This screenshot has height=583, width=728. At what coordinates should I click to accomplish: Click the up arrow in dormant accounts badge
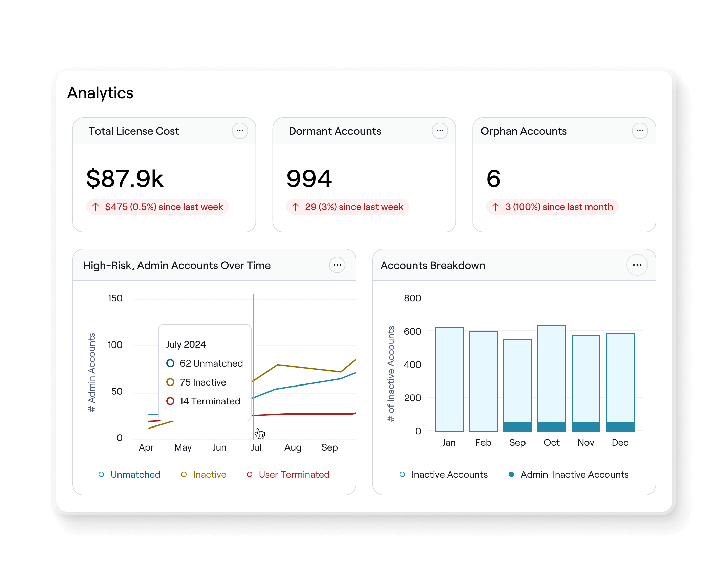(x=295, y=207)
